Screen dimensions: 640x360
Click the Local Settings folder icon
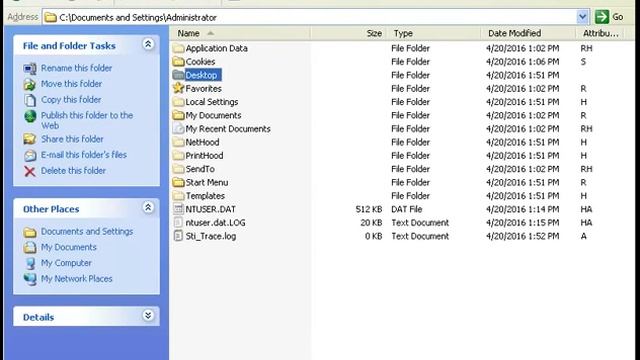(x=178, y=102)
